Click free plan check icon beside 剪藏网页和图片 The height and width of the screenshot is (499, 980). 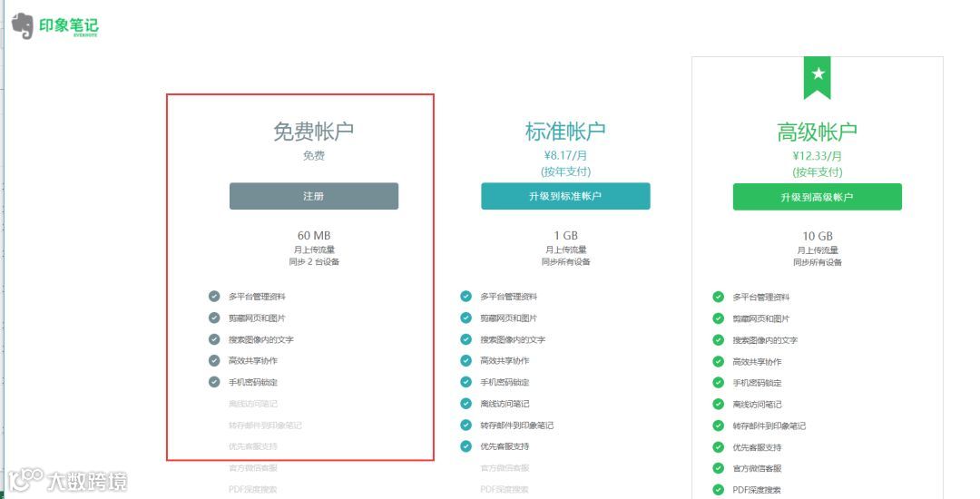[x=214, y=318]
